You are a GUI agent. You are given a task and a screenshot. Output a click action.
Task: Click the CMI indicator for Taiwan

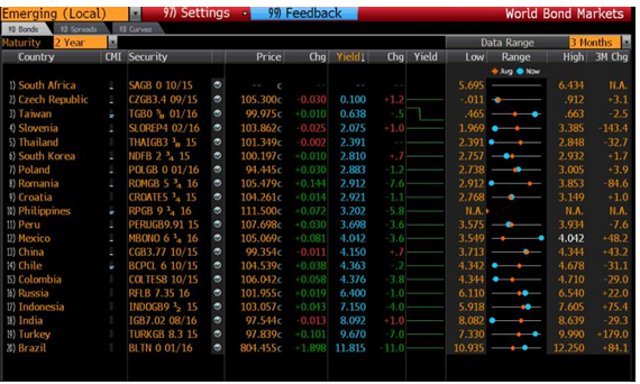pyautogui.click(x=111, y=114)
